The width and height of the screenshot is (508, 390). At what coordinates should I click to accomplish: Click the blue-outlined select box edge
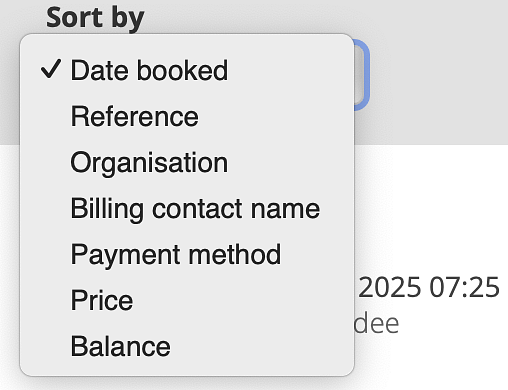pyautogui.click(x=362, y=75)
